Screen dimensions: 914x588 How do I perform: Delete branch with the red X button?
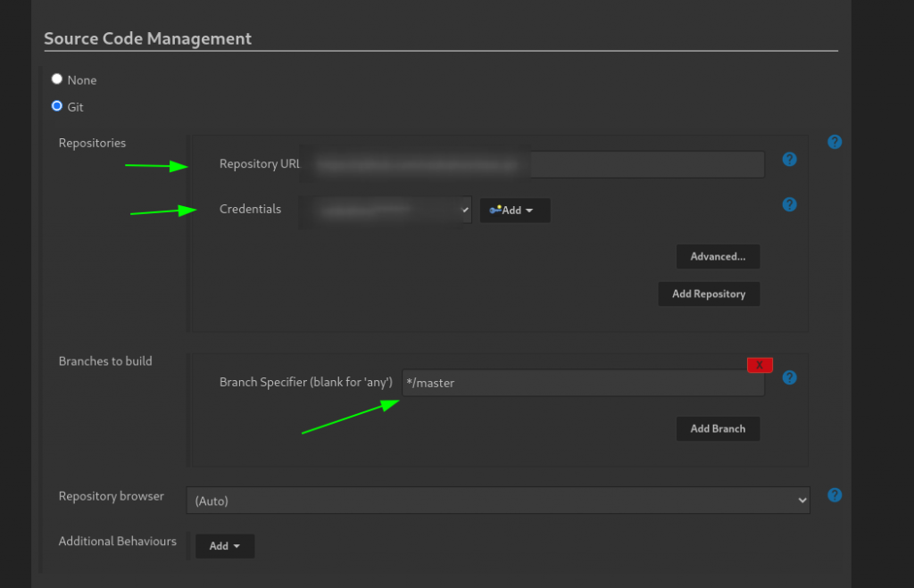pyautogui.click(x=760, y=365)
